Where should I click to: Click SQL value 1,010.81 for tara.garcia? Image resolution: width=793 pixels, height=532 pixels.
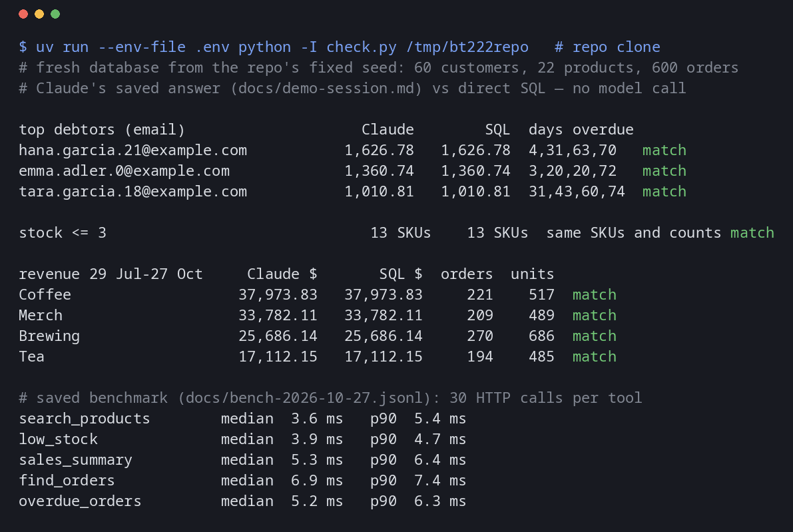[476, 192]
